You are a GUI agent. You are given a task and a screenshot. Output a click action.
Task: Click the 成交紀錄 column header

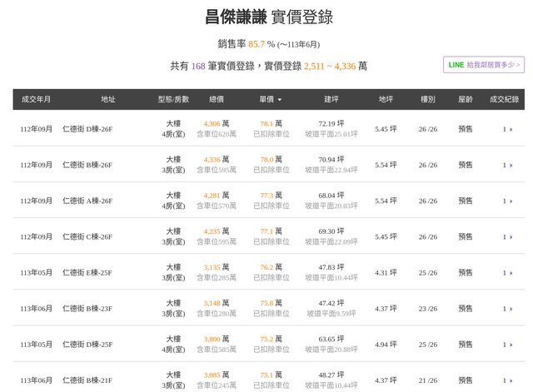504,99
